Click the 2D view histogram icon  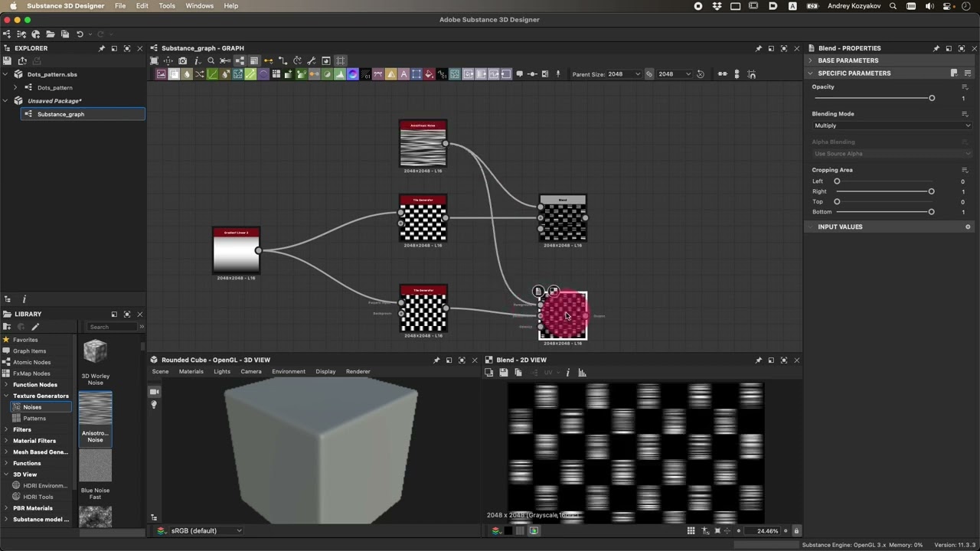point(582,373)
